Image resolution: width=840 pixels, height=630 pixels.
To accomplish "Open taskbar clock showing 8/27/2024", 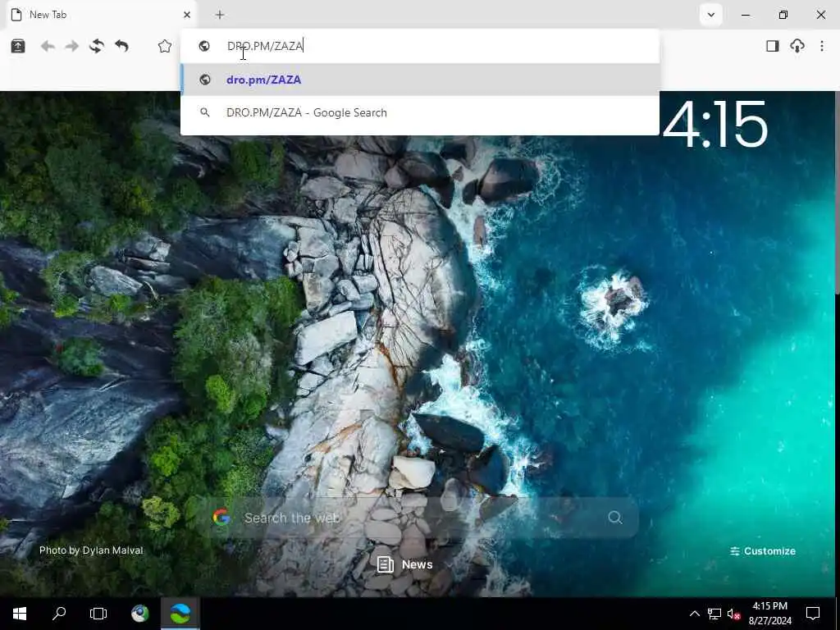I will coord(769,614).
